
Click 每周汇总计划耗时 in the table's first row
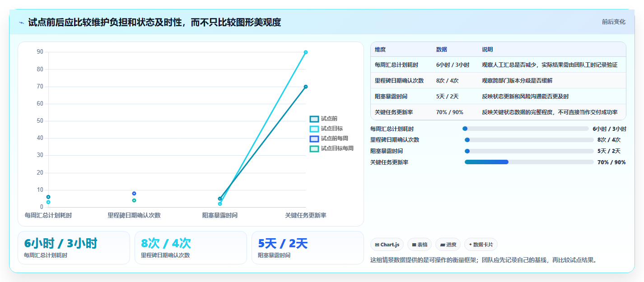coord(397,65)
